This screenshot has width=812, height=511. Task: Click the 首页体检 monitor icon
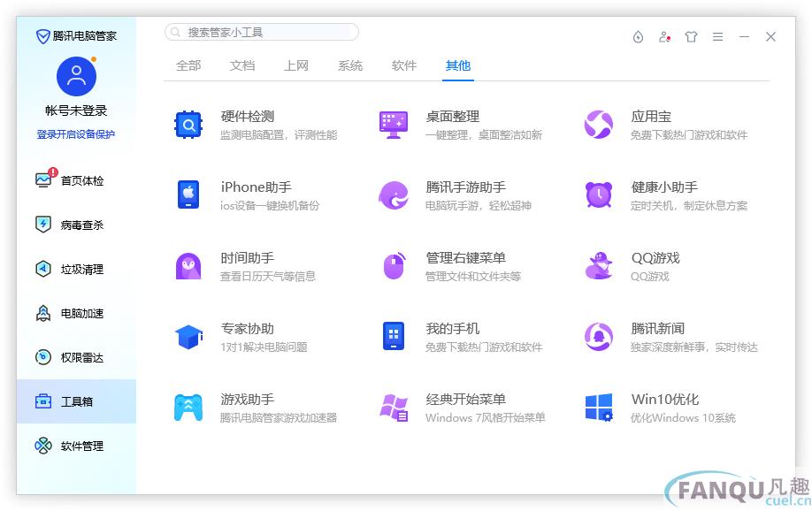coord(43,180)
